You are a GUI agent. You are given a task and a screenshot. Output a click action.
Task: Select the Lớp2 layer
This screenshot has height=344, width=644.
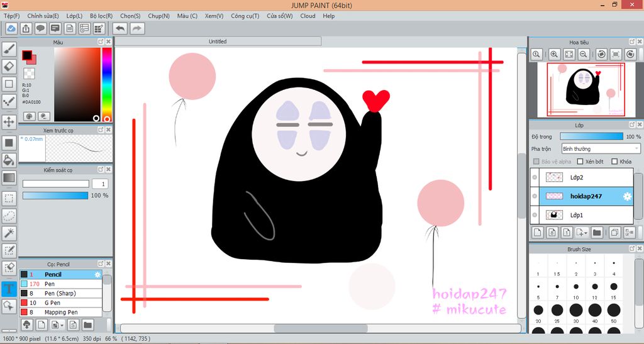(582, 177)
